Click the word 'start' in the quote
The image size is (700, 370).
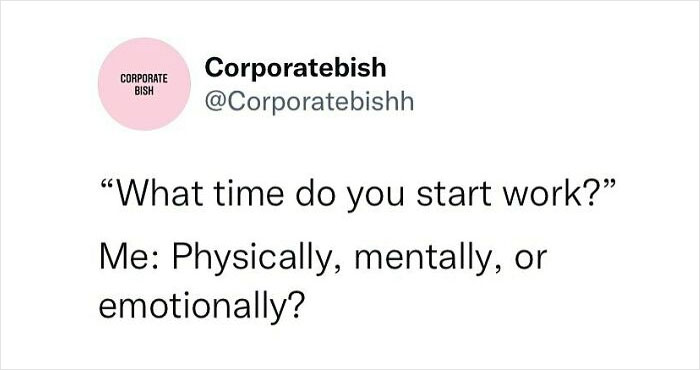(x=449, y=195)
